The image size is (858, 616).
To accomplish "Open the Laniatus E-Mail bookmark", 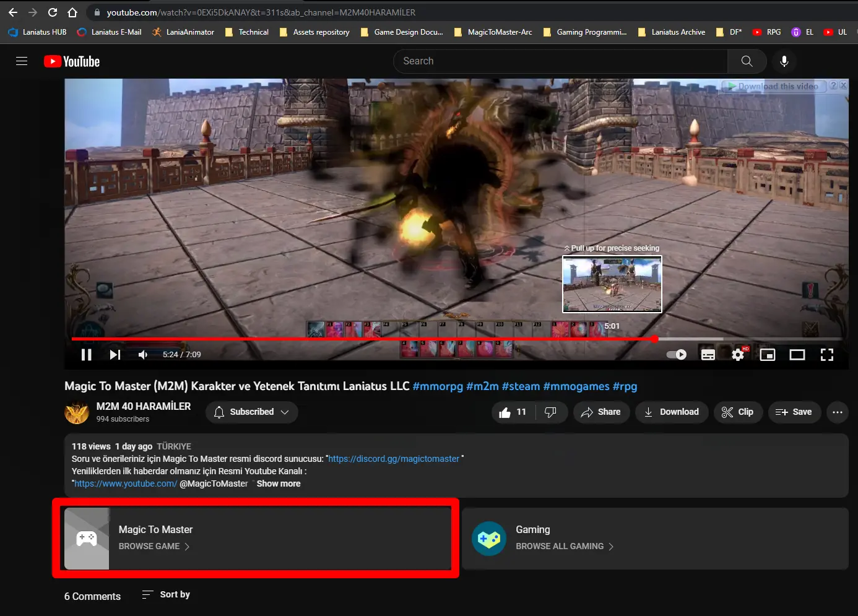I will 110,32.
